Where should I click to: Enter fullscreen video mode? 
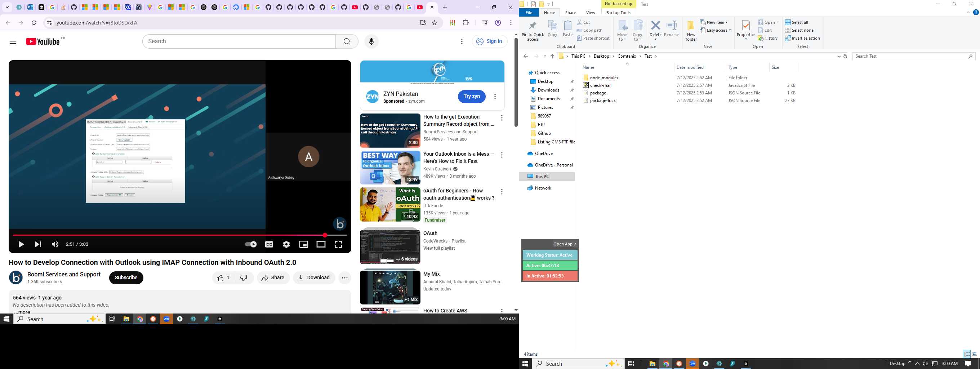(x=338, y=244)
